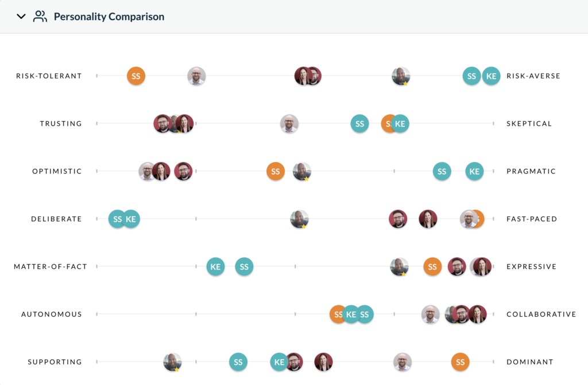Click the KE badge on Risk-Averse row
588x385 pixels.
(491, 76)
